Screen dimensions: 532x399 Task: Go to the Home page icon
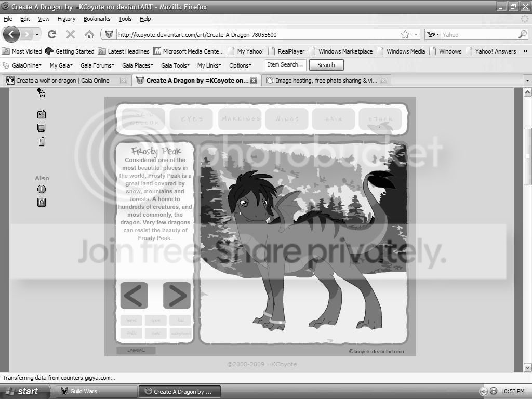pos(89,34)
